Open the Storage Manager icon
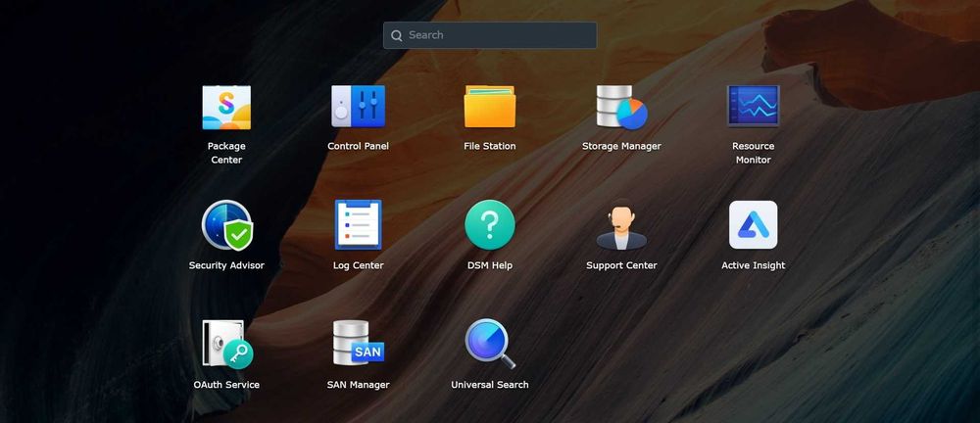This screenshot has width=980, height=423. (x=621, y=107)
